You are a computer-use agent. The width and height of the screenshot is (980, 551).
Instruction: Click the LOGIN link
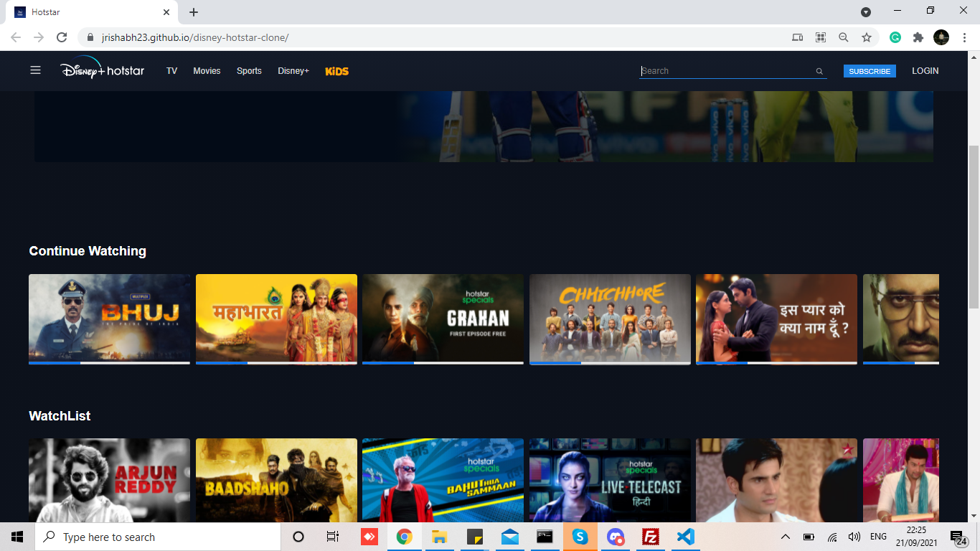[x=925, y=71]
